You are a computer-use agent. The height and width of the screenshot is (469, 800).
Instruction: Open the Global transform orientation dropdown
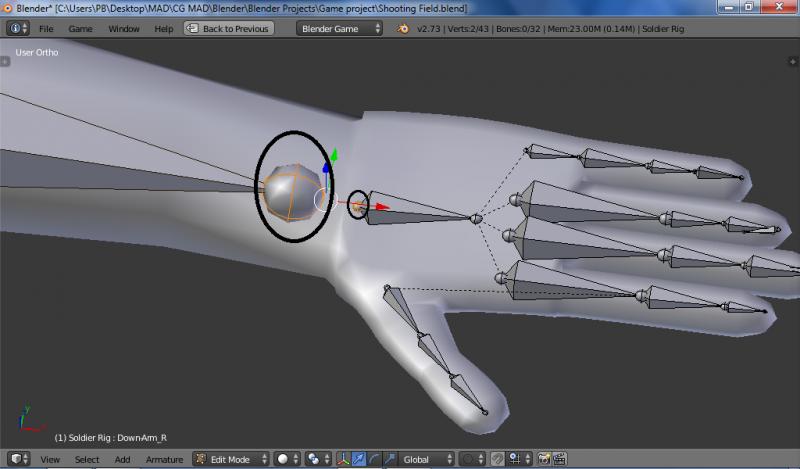[427, 459]
